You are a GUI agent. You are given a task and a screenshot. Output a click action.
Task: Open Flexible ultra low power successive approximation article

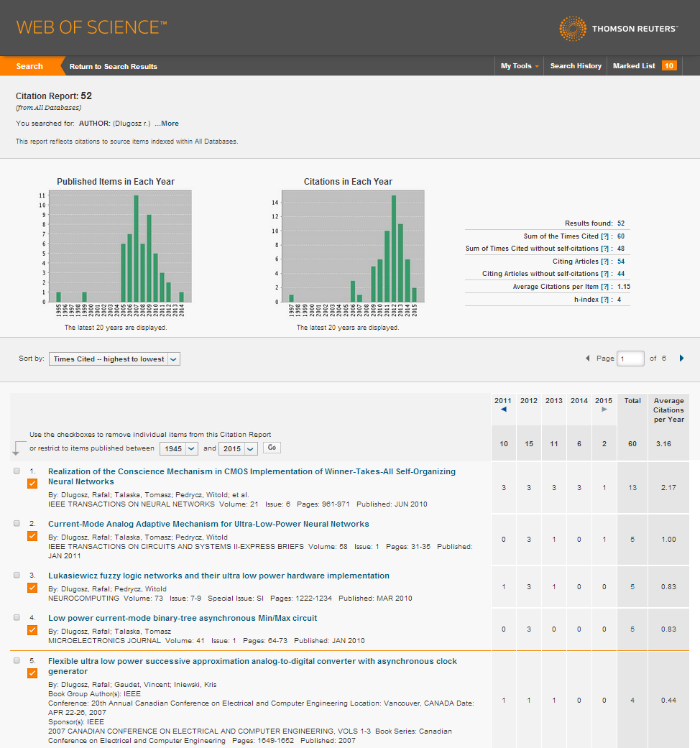(252, 666)
